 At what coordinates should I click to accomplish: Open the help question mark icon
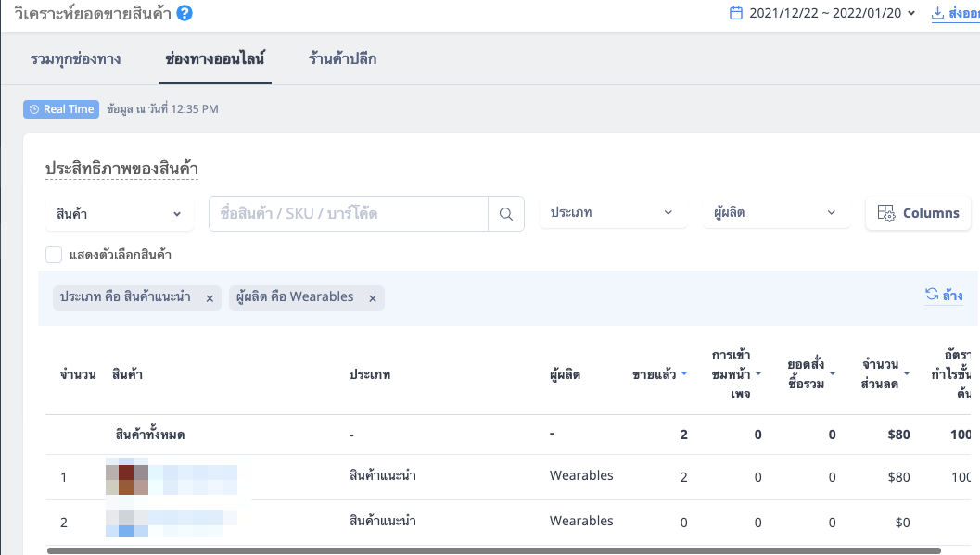coord(185,13)
